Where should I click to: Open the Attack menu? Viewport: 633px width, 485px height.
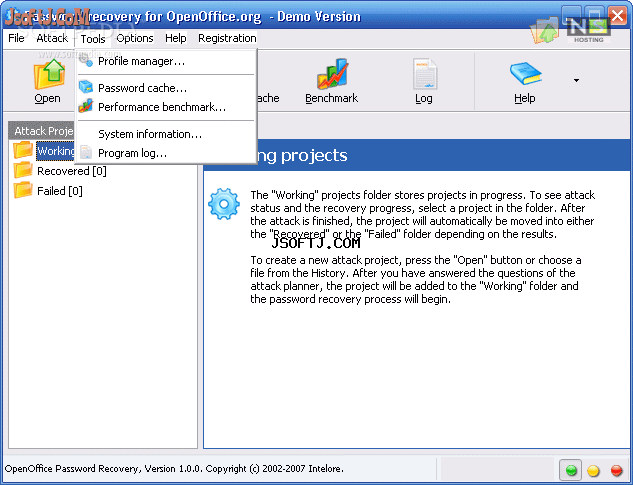52,38
